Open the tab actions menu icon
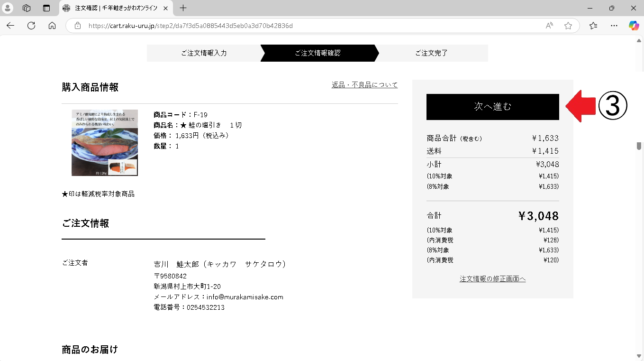This screenshot has width=644, height=361. point(46,8)
